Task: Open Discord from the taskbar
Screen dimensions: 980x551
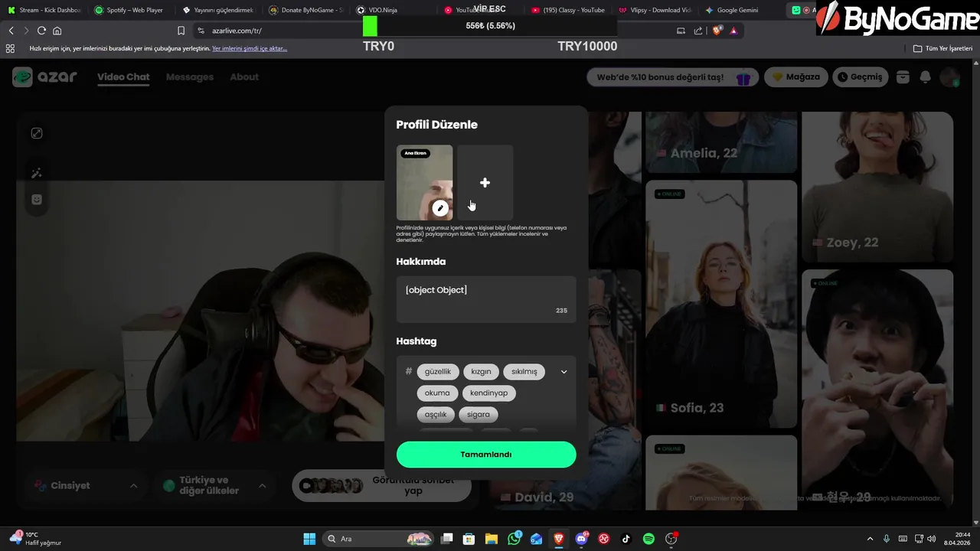Action: [x=581, y=539]
